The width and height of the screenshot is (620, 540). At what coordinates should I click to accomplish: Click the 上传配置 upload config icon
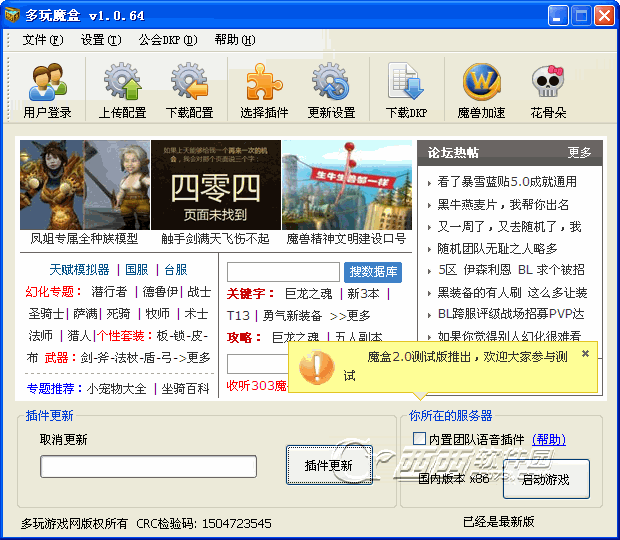coord(123,90)
